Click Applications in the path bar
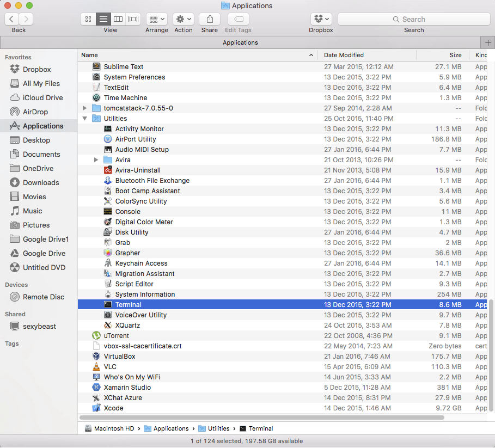495x448 pixels. pyautogui.click(x=166, y=428)
